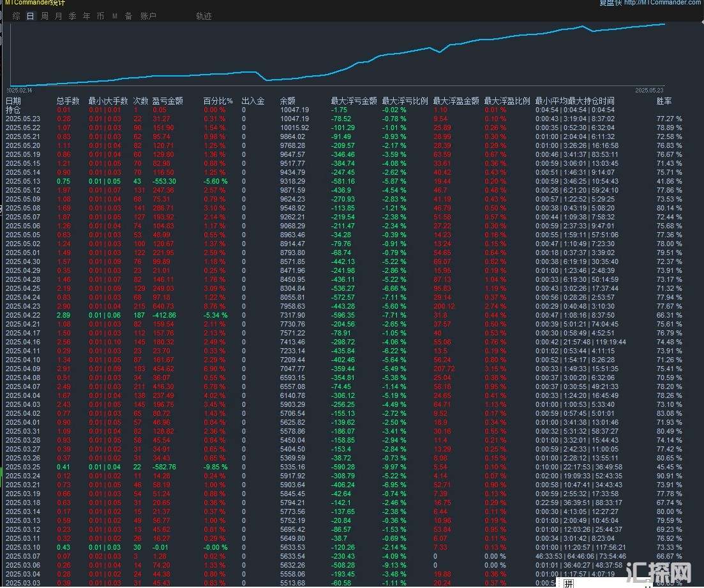
Task: Open the 轨迹 track tab
Action: click(204, 16)
